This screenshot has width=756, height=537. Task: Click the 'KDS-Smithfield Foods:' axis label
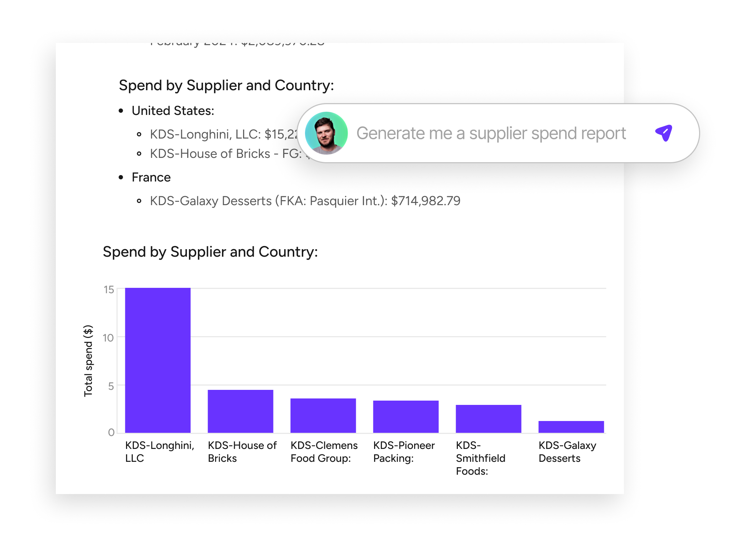pyautogui.click(x=481, y=458)
